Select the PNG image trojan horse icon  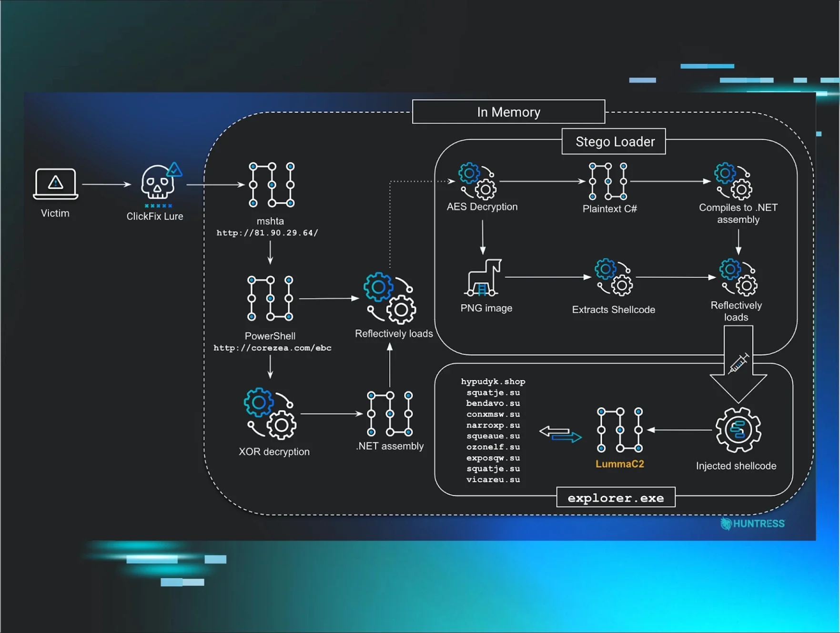pos(483,277)
